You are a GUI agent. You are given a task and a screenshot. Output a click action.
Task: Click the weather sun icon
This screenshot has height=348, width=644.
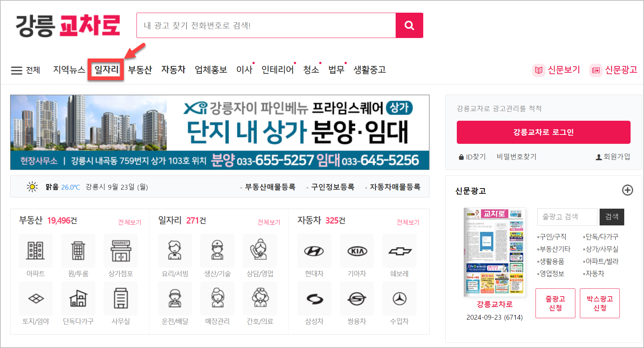[32, 187]
